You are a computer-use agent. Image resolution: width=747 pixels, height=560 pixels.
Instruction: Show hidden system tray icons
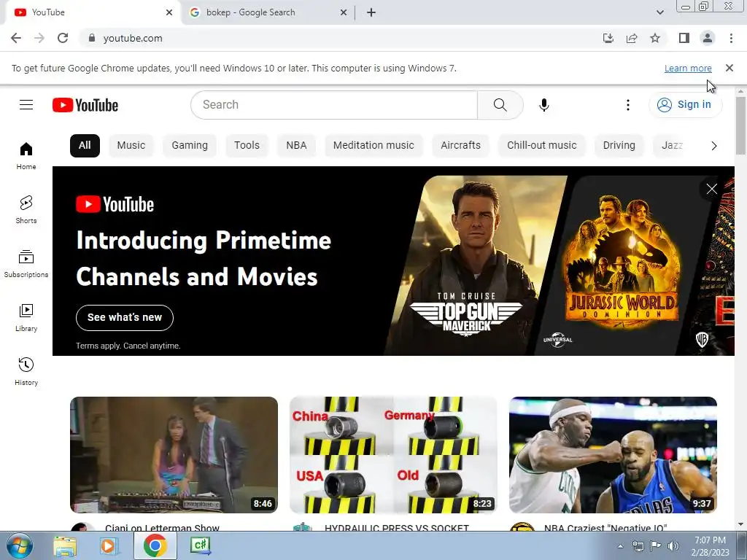(620, 546)
